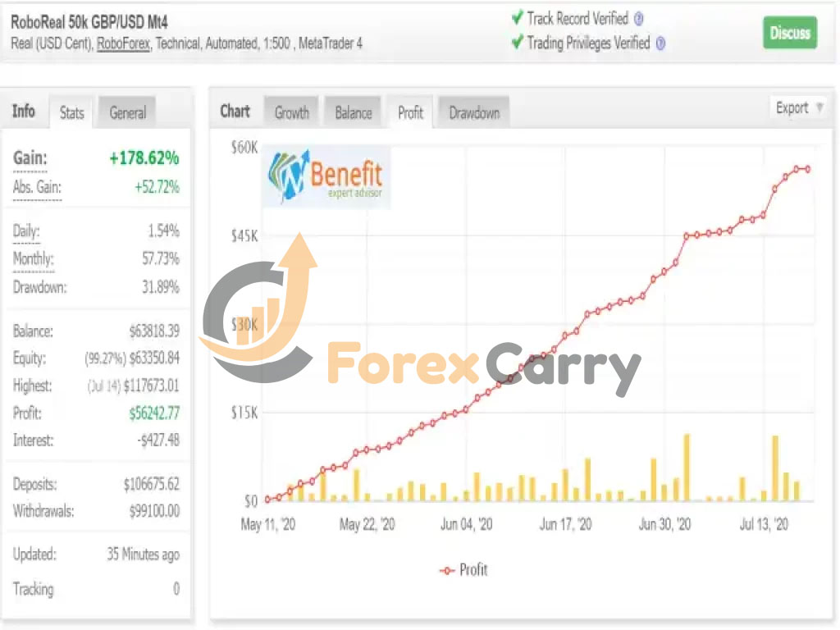Click the Drawdown label in Info panel

(39, 287)
